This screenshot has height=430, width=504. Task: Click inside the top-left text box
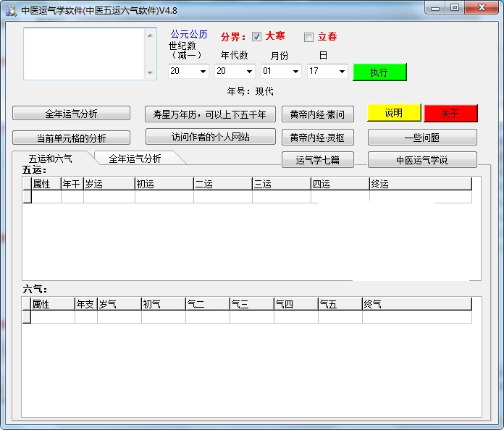click(83, 54)
